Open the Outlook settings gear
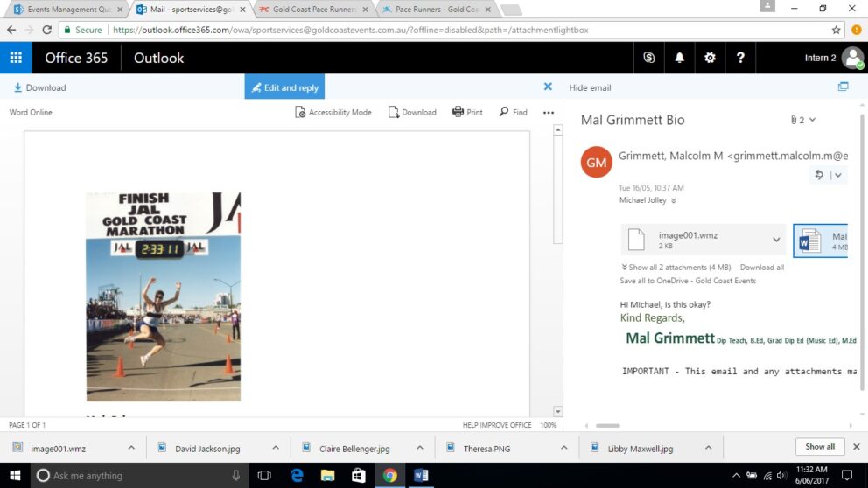868x488 pixels. click(710, 58)
